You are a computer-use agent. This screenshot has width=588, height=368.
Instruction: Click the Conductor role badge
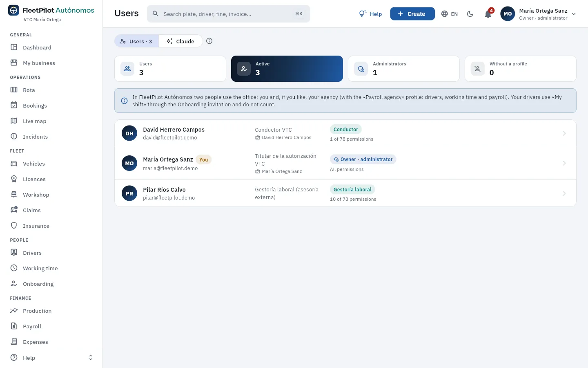tap(346, 129)
